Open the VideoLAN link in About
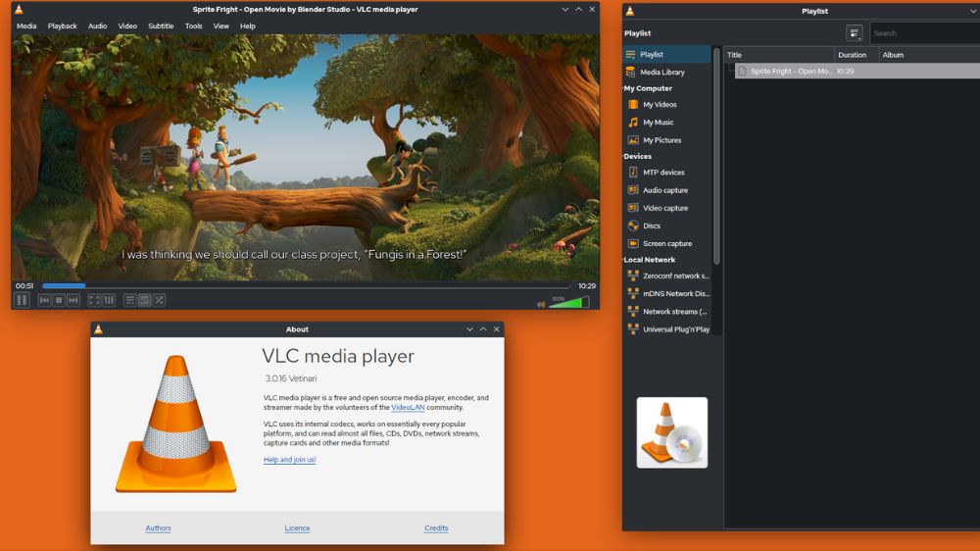This screenshot has height=551, width=980. pos(408,407)
